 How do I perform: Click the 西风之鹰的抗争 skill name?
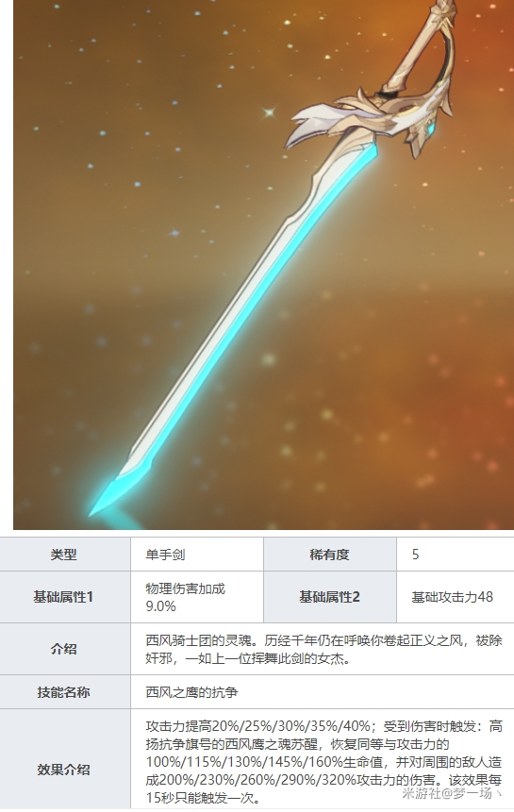[191, 692]
